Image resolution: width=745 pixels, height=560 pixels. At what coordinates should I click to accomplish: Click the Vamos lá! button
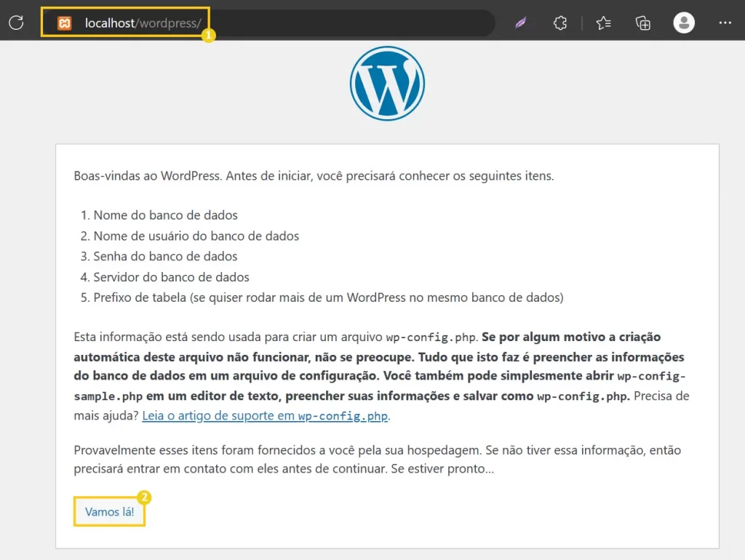pyautogui.click(x=109, y=511)
